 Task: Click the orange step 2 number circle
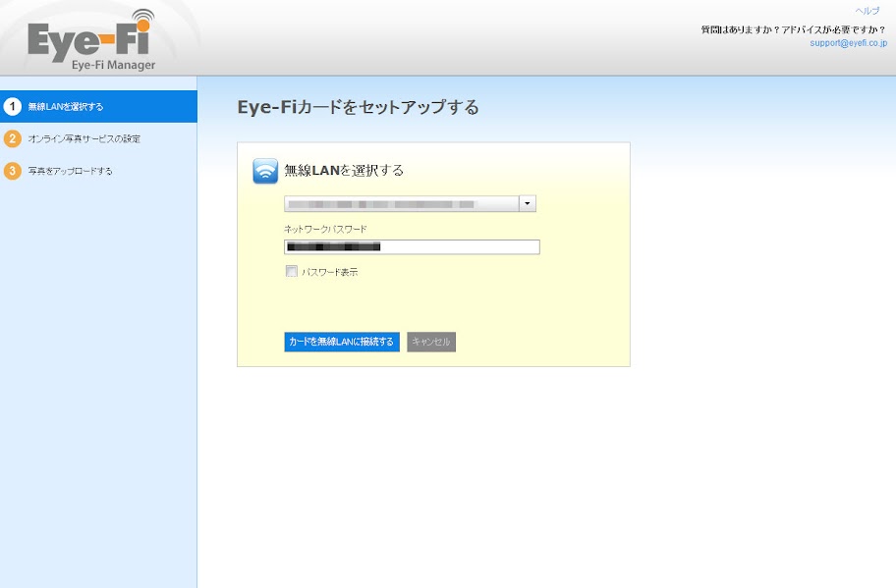click(13, 139)
